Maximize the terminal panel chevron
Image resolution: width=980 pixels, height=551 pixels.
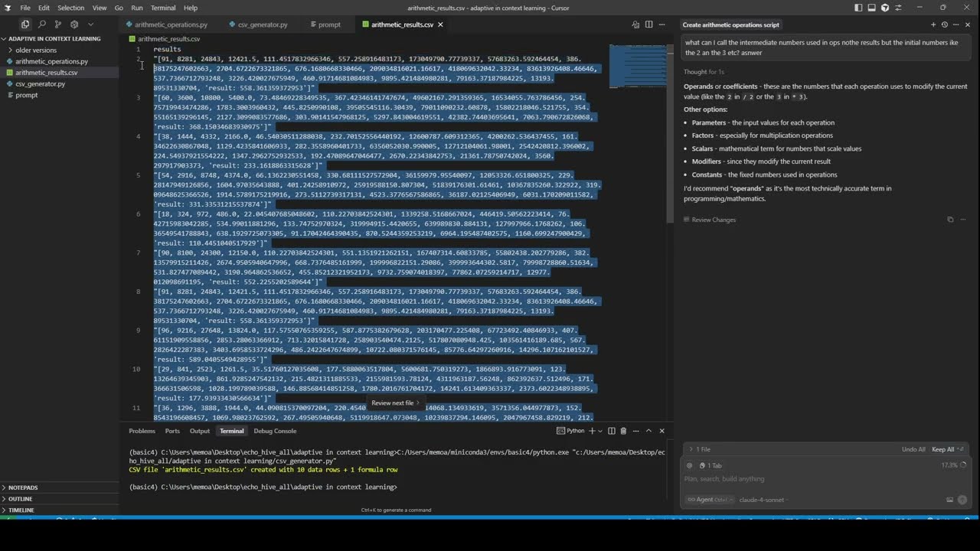(x=648, y=431)
